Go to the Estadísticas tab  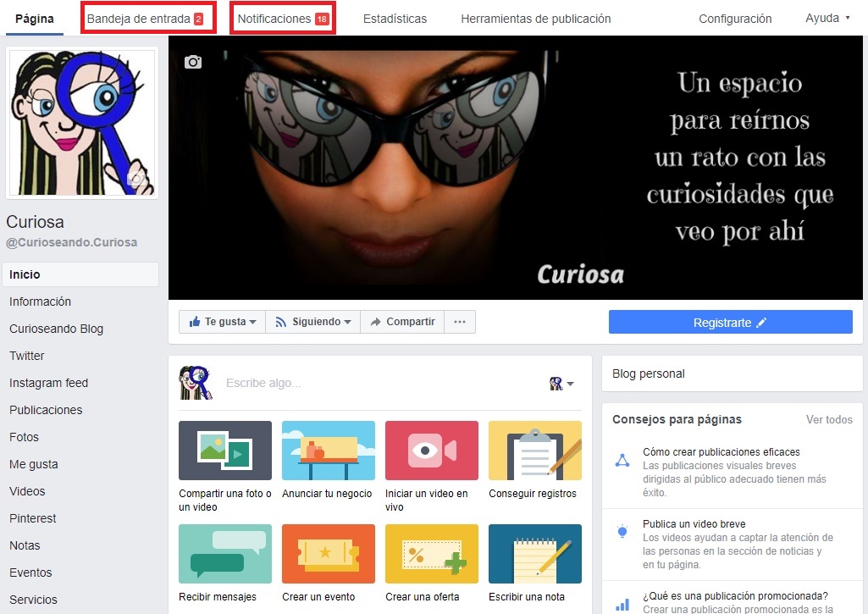coord(395,19)
